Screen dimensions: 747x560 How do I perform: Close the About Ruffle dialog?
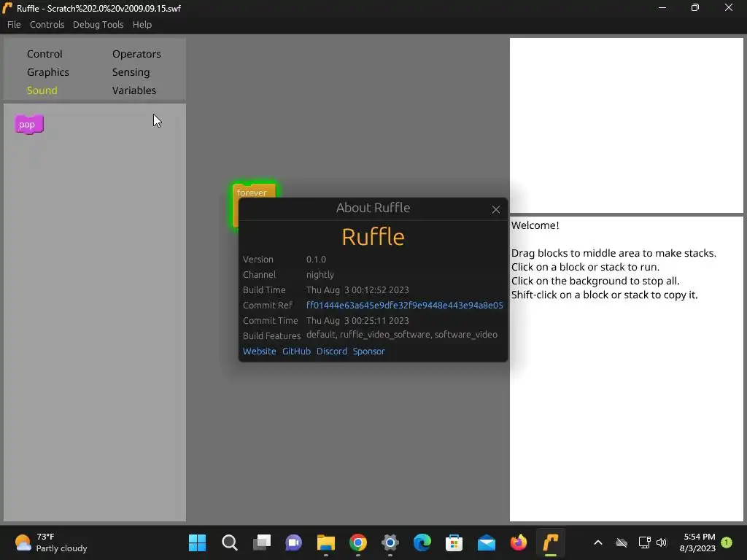point(495,209)
